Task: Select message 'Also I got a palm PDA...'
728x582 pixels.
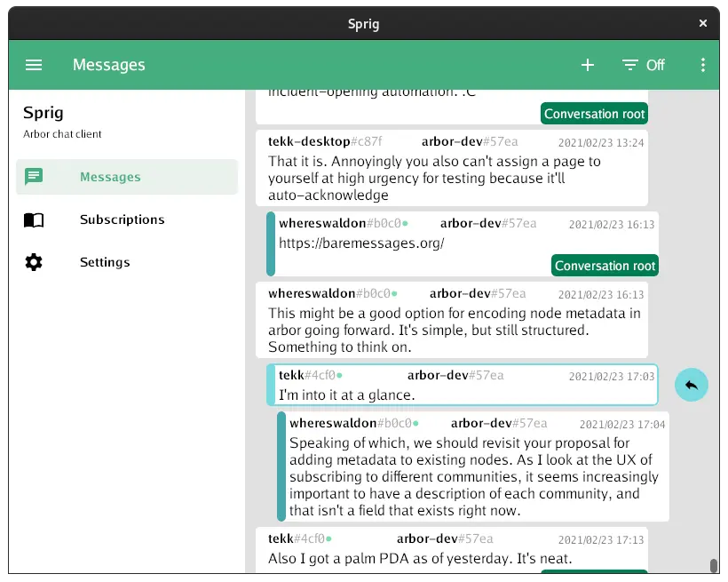Action: pyautogui.click(x=451, y=550)
